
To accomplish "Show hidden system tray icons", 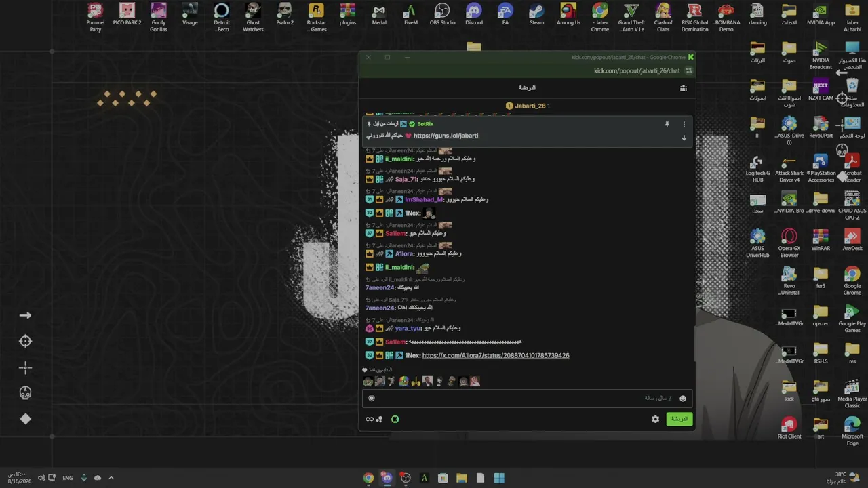I will (x=111, y=478).
